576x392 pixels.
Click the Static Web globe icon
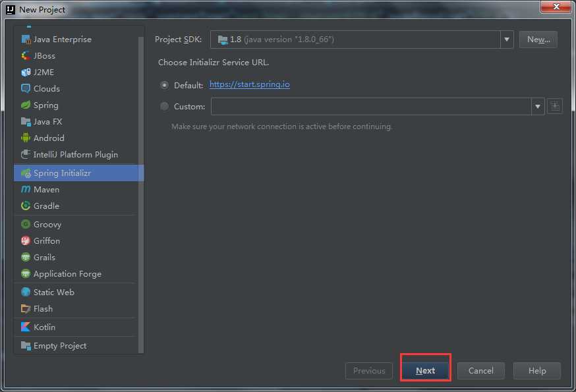[x=26, y=292]
